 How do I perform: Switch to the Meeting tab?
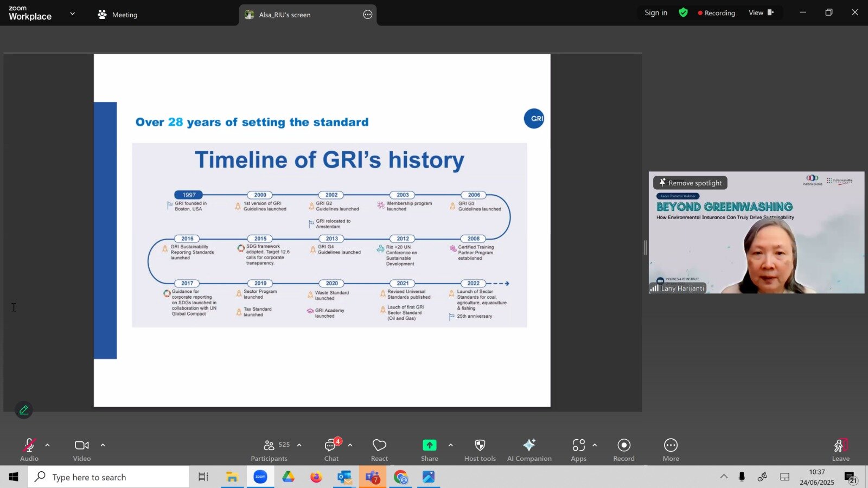(x=117, y=15)
